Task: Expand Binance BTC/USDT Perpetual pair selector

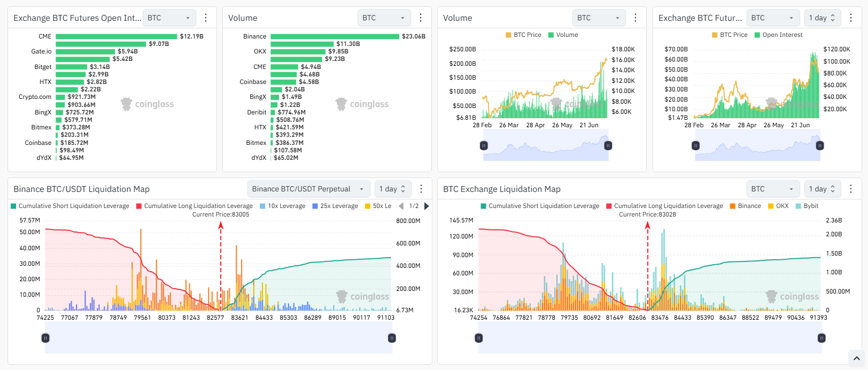Action: (308, 189)
